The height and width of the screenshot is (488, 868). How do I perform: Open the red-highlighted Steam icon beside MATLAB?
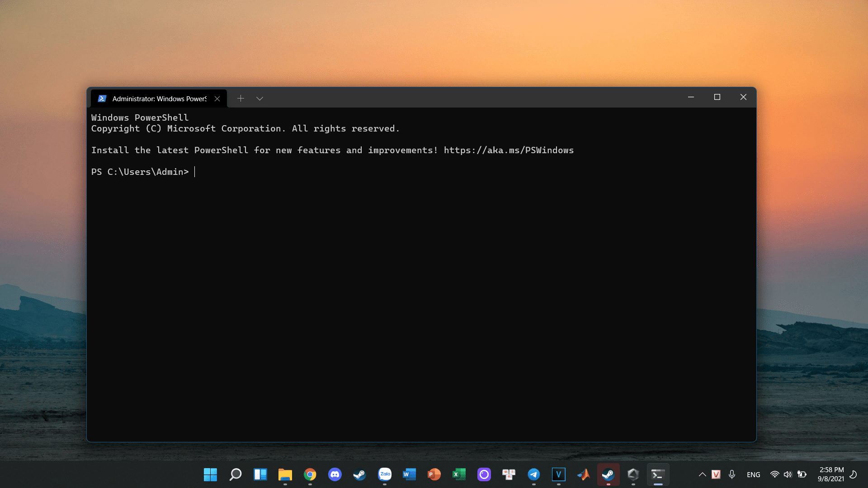(609, 474)
